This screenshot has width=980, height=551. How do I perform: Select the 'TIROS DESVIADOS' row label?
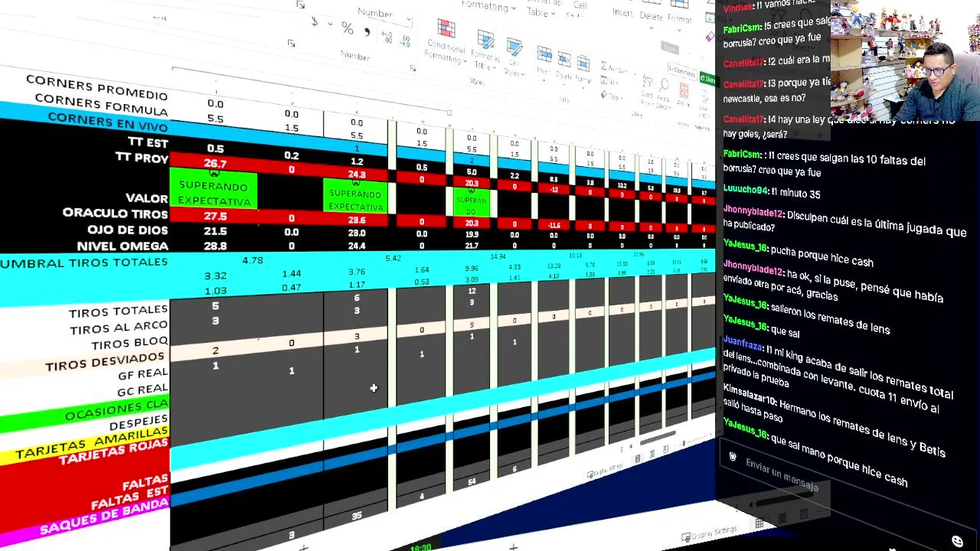(x=106, y=362)
